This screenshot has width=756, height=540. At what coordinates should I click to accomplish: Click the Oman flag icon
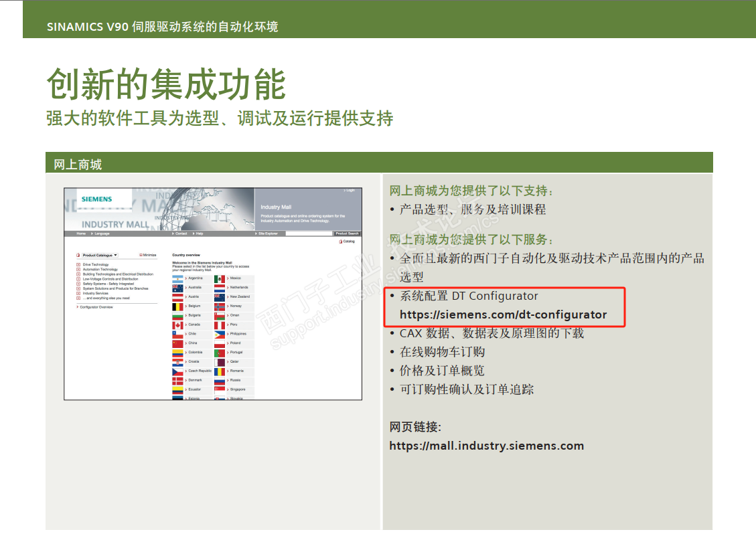tap(220, 316)
